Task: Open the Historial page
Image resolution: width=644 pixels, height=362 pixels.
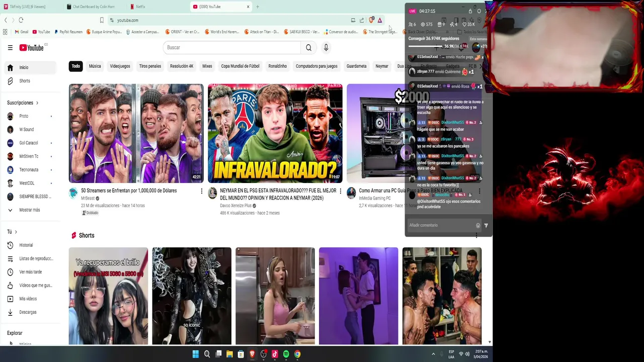Action: coord(30,245)
